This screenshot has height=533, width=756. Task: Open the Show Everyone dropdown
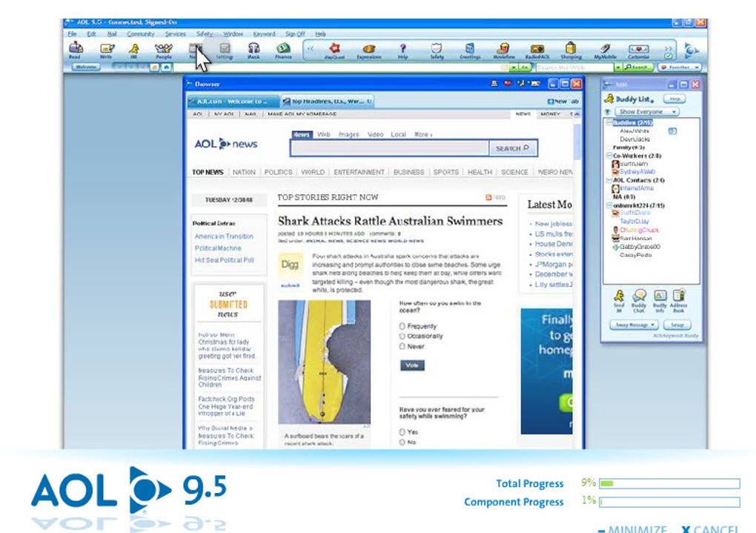pos(647,111)
